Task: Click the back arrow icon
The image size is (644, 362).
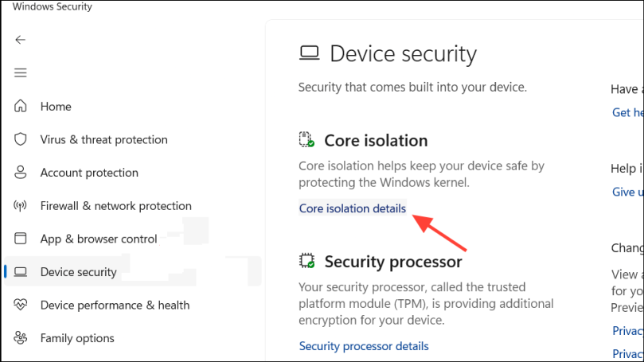Action: 21,40
